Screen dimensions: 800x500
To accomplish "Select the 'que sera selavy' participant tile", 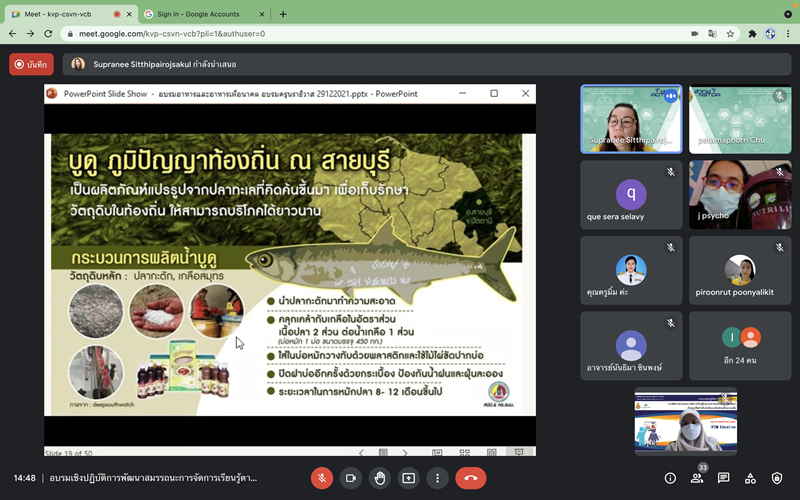I will tap(631, 195).
